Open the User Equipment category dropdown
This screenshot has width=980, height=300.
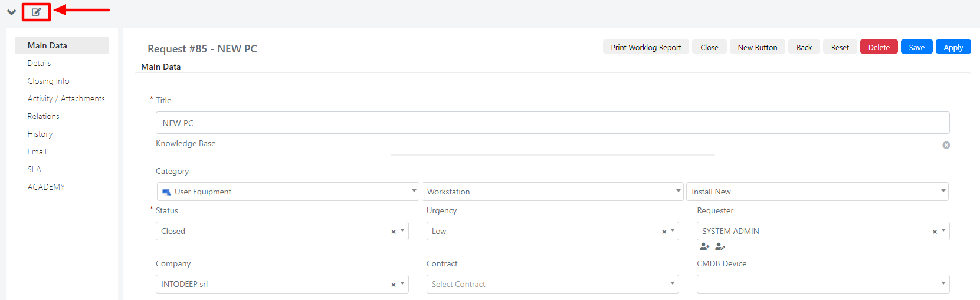pyautogui.click(x=288, y=192)
